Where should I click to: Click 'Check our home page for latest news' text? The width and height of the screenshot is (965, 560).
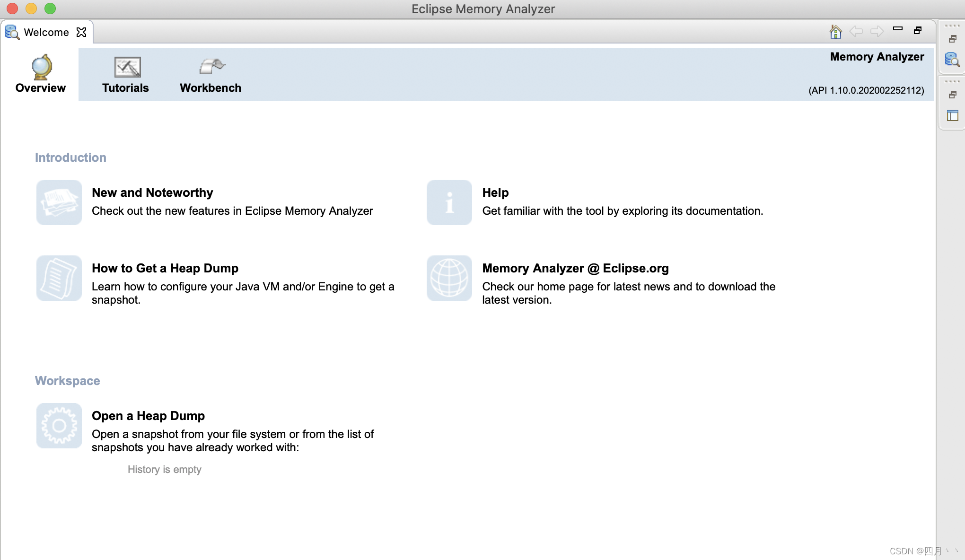[x=629, y=293]
